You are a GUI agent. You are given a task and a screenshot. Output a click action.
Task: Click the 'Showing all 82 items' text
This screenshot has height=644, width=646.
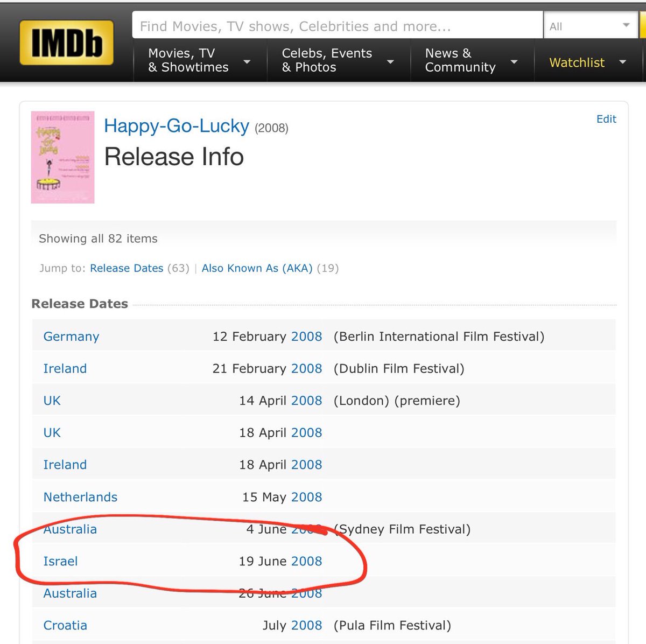[x=98, y=239]
